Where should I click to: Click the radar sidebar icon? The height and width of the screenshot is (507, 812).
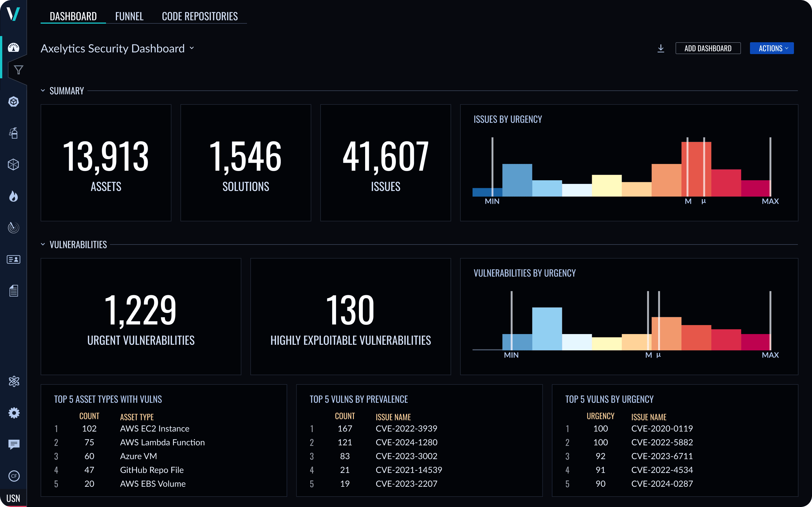pos(14,228)
